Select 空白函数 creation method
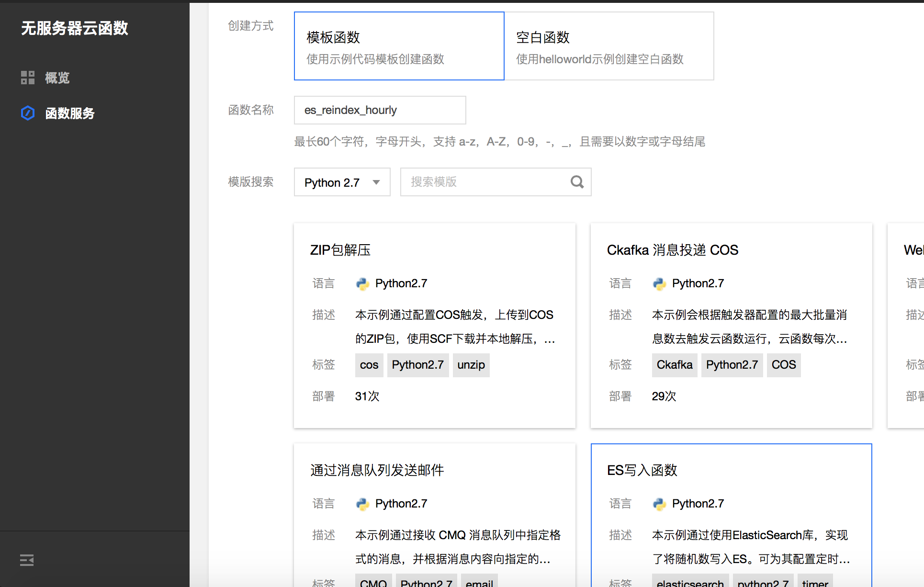This screenshot has height=587, width=924. [x=608, y=46]
